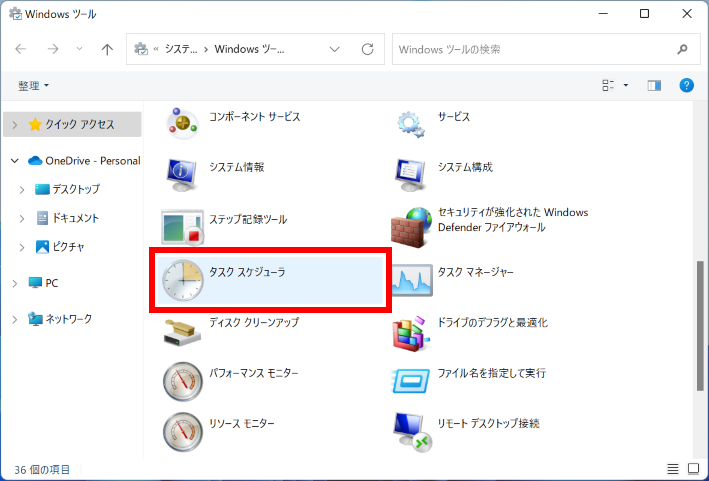The image size is (709, 481).
Task: Expand the ネットワーク tree node
Action: click(x=14, y=319)
